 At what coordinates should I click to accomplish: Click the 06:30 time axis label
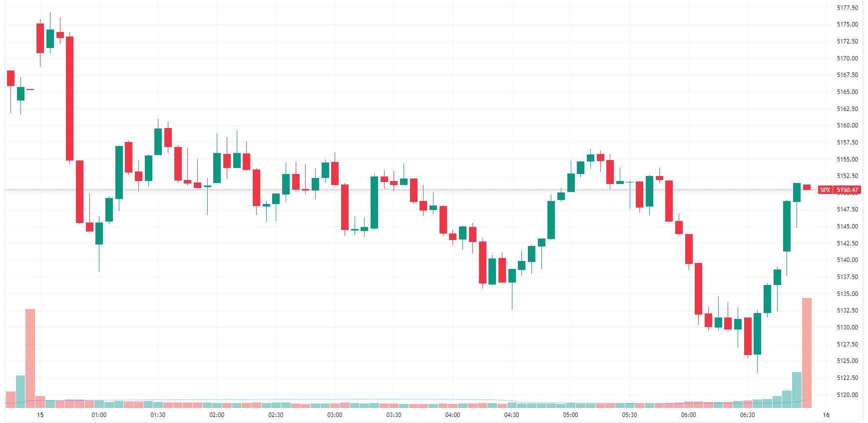point(747,415)
